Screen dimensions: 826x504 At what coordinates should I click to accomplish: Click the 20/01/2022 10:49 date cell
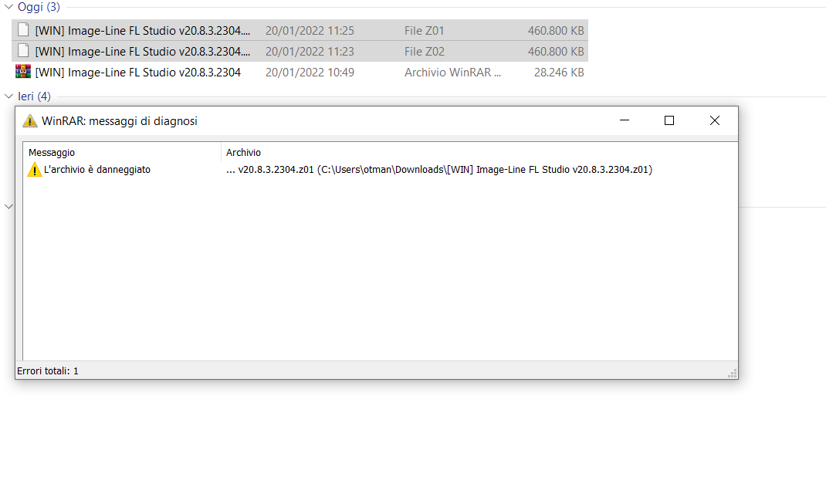pos(310,72)
